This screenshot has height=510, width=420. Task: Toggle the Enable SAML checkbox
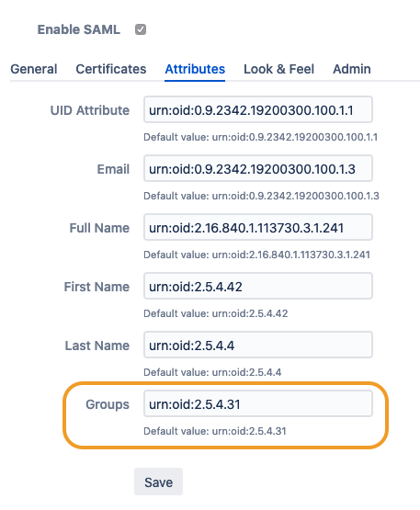[x=141, y=29]
